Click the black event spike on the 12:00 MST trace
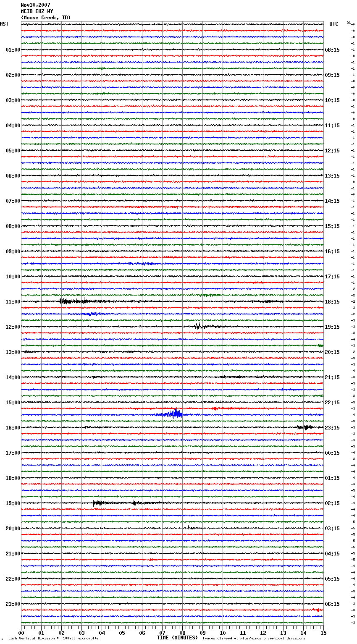Screen dimensions: 357x644 [x=197, y=326]
